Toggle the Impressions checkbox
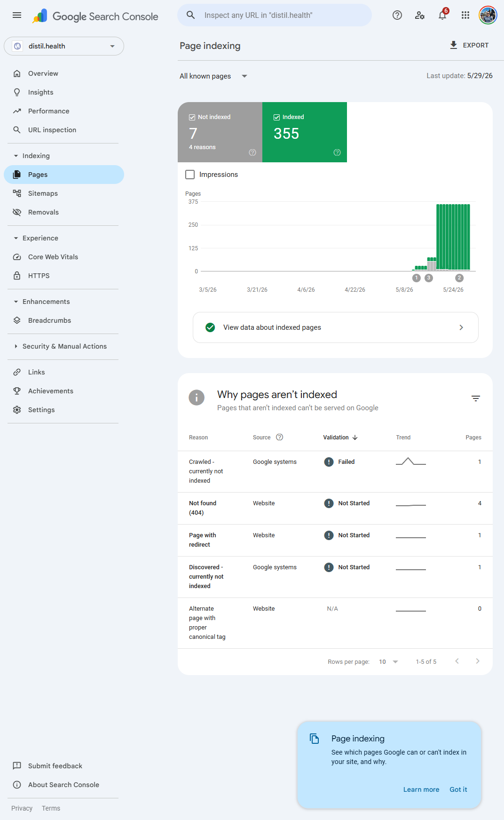504x820 pixels. coord(190,175)
